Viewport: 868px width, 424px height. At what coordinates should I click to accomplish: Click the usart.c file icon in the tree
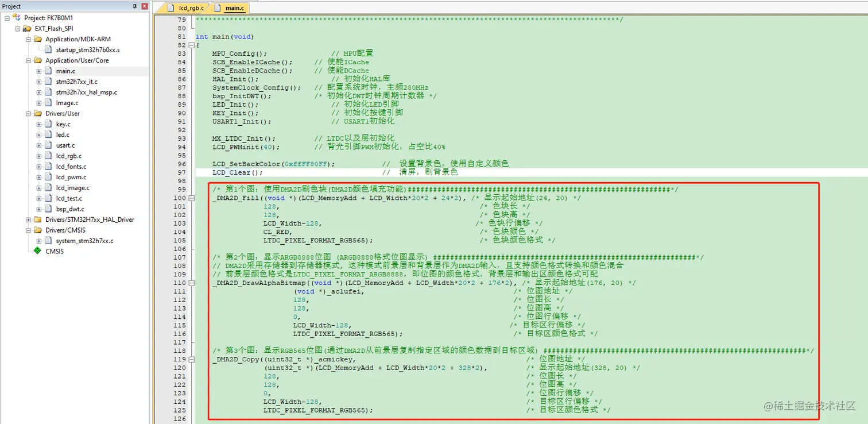(48, 145)
